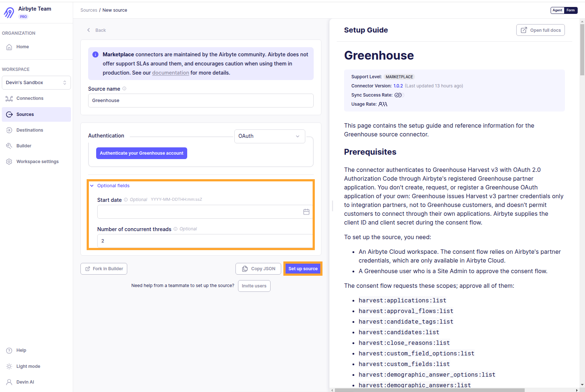Click the Open full docs external-link icon
The width and height of the screenshot is (585, 392).
coord(524,30)
